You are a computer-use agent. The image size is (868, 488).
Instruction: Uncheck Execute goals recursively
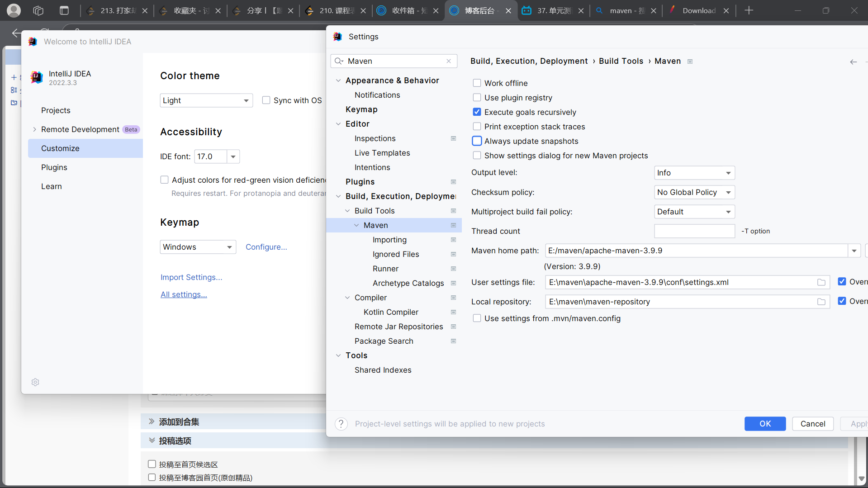coord(477,112)
